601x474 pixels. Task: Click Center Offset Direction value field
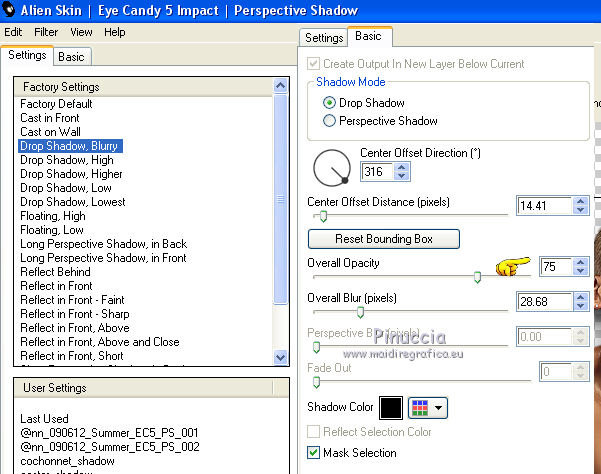pyautogui.click(x=377, y=171)
